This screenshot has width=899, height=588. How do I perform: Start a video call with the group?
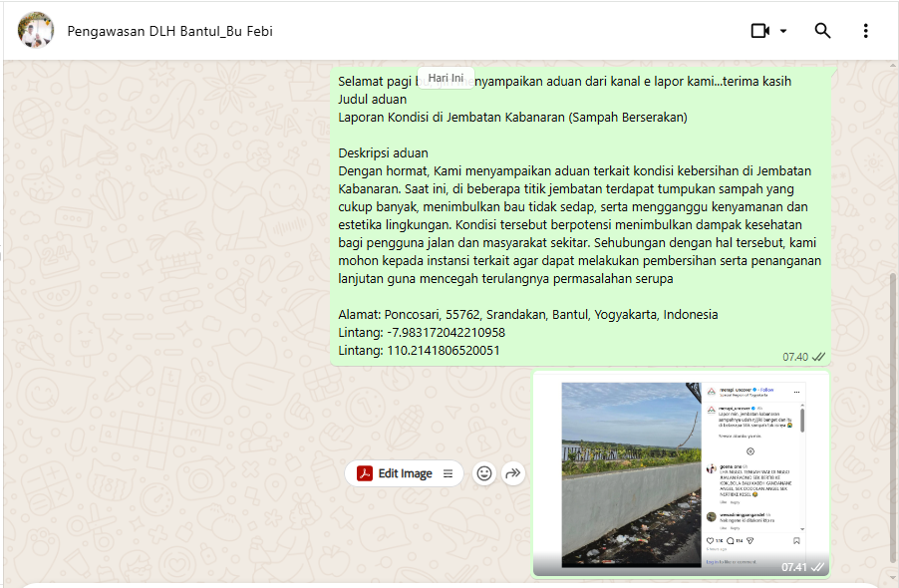click(759, 31)
